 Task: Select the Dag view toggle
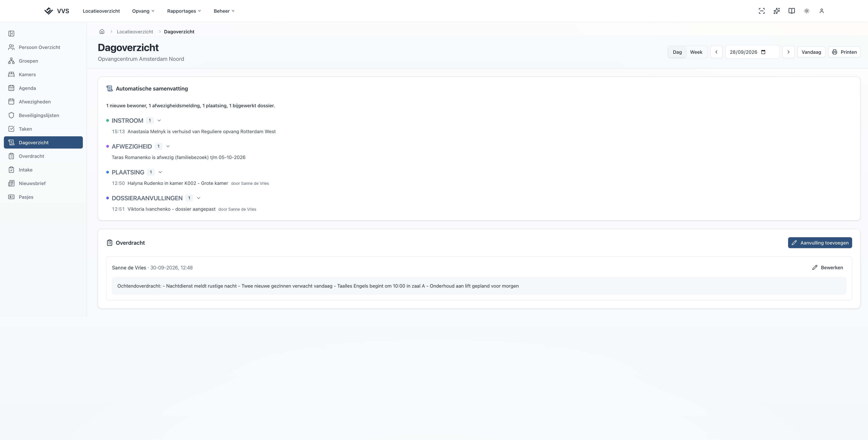tap(677, 52)
